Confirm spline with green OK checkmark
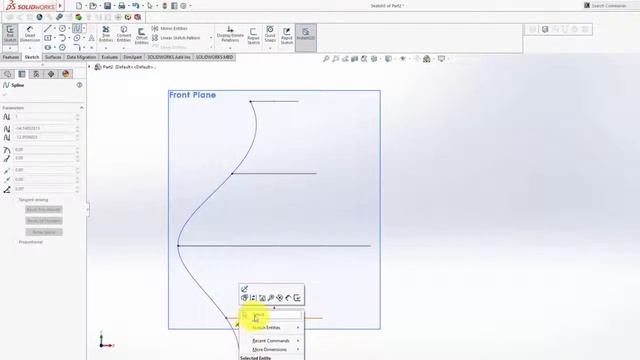Screen dimensions: 640x360 point(5,95)
